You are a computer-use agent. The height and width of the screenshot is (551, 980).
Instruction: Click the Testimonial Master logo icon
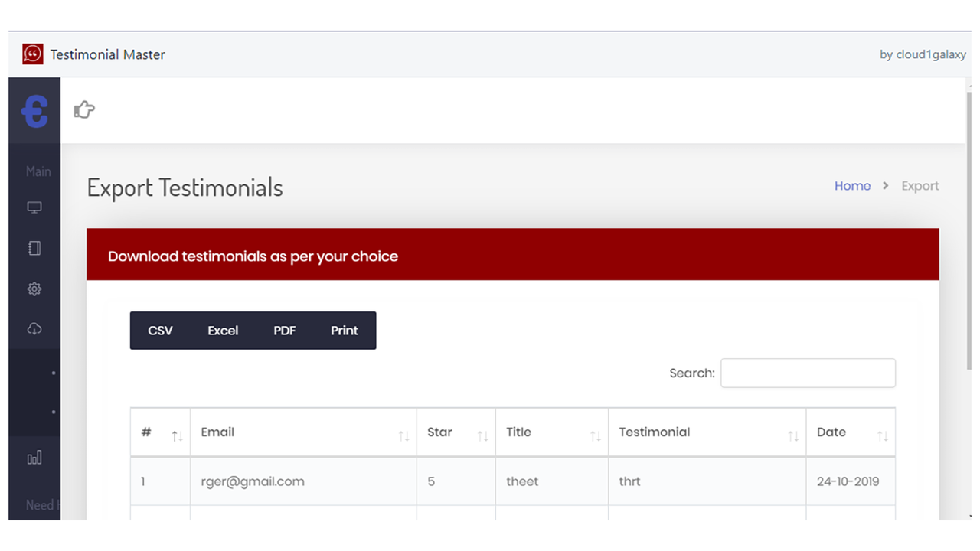[x=31, y=54]
